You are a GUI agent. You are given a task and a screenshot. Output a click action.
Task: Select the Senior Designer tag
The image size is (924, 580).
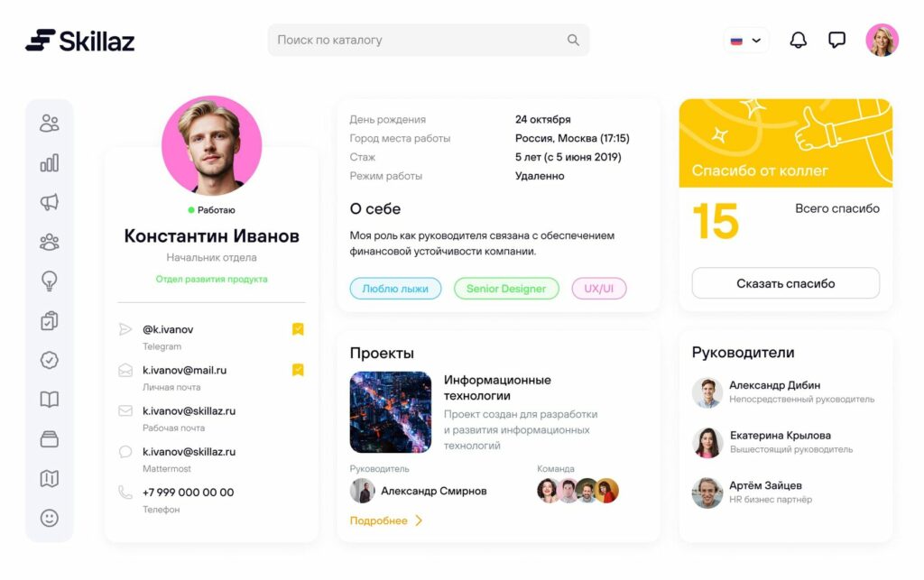pos(506,289)
